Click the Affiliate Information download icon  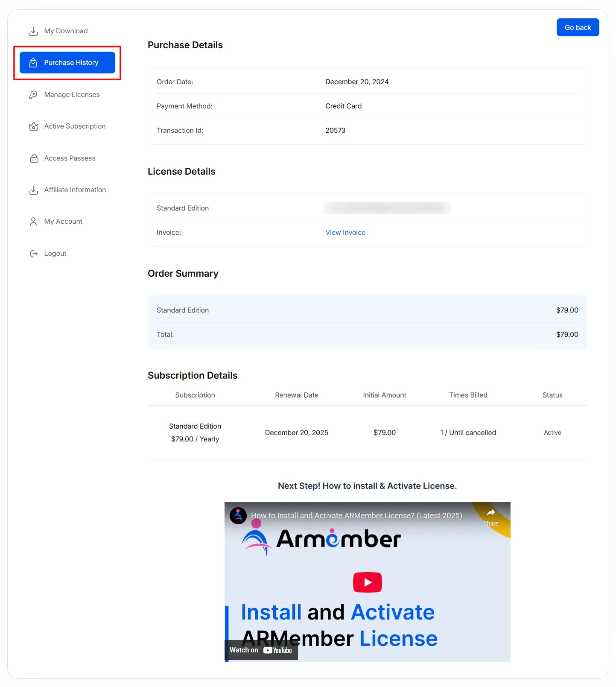(x=33, y=190)
